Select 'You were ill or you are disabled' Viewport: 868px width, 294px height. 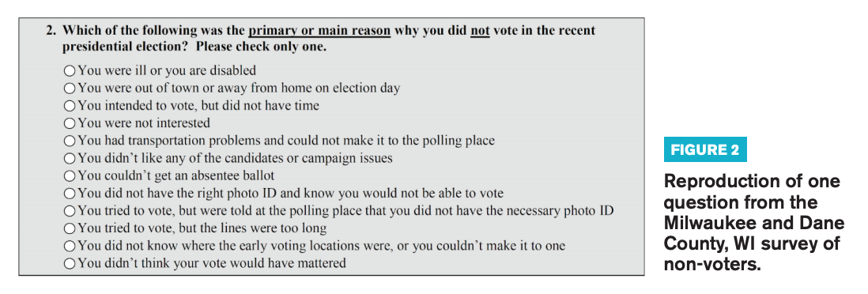tap(70, 71)
